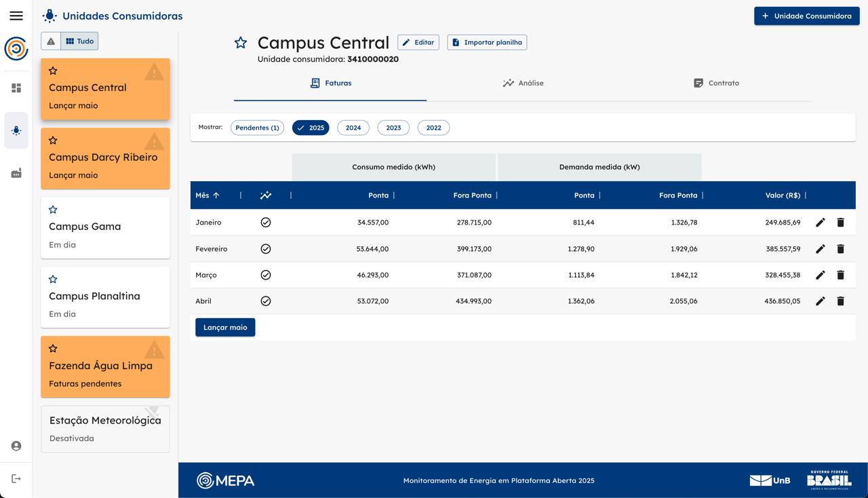Switch to the Análise tab
The image size is (868, 498).
(523, 83)
